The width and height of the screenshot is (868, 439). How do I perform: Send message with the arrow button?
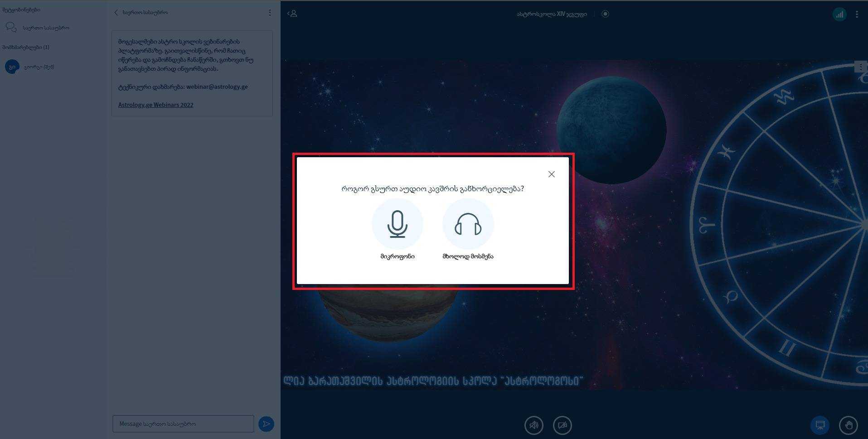coord(266,424)
